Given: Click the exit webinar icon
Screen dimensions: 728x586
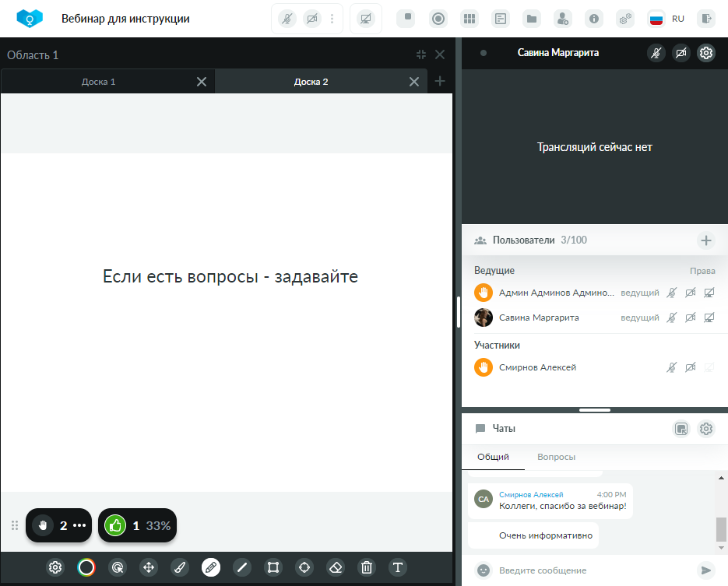Looking at the screenshot, I should click(706, 19).
